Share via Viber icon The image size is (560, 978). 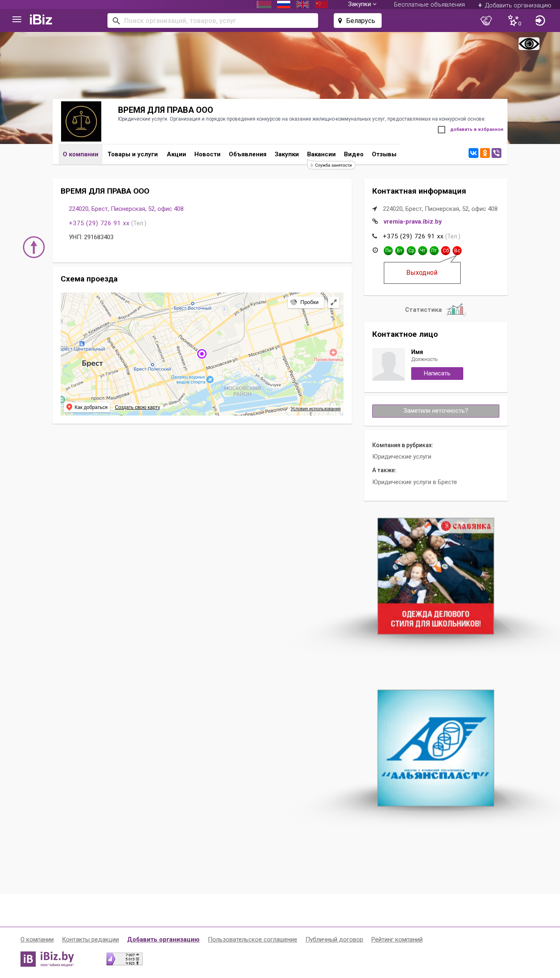pyautogui.click(x=496, y=153)
